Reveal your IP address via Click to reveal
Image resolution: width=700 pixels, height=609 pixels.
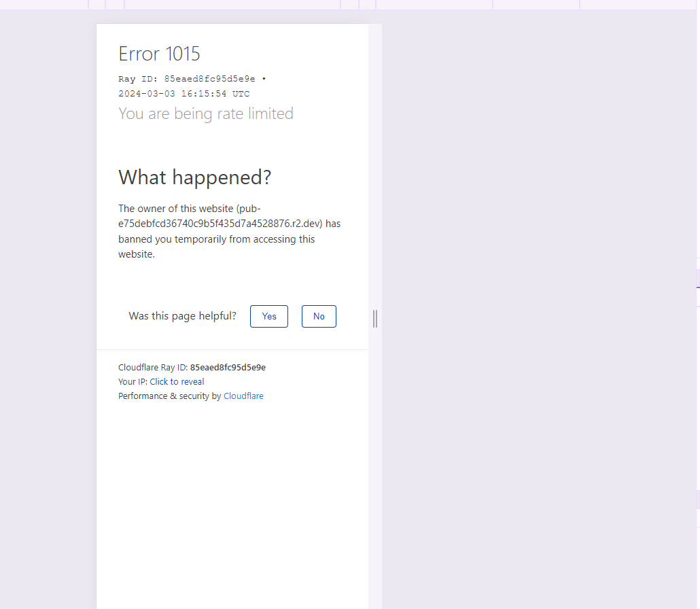click(177, 381)
